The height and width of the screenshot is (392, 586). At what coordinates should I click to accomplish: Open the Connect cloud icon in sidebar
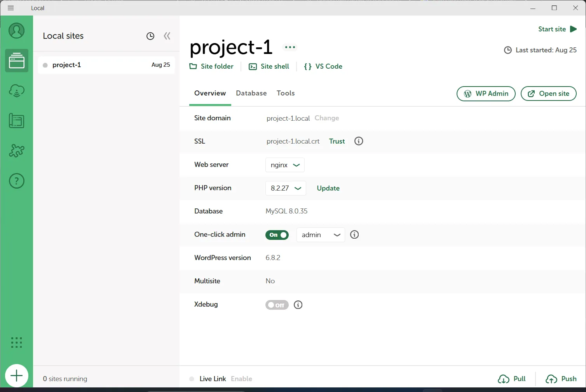[x=16, y=91]
